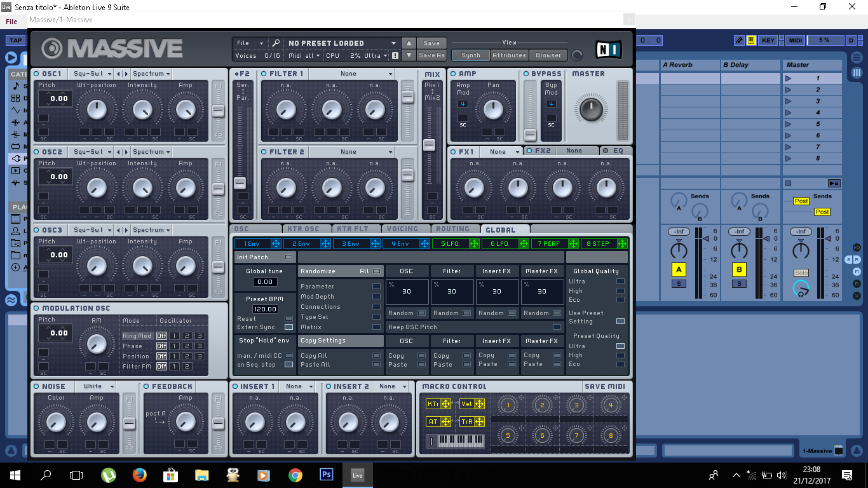Open Noise type White dropdown
Viewport: 868px width, 488px height.
[x=95, y=386]
